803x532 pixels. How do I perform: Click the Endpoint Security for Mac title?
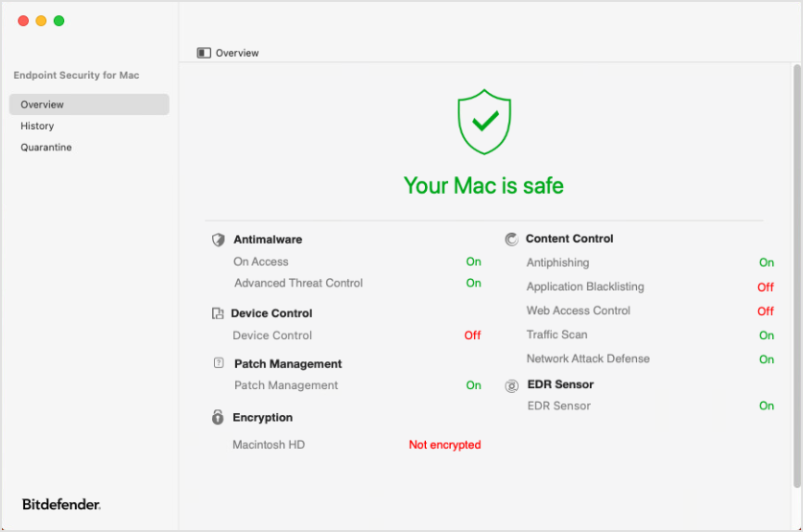pos(77,75)
